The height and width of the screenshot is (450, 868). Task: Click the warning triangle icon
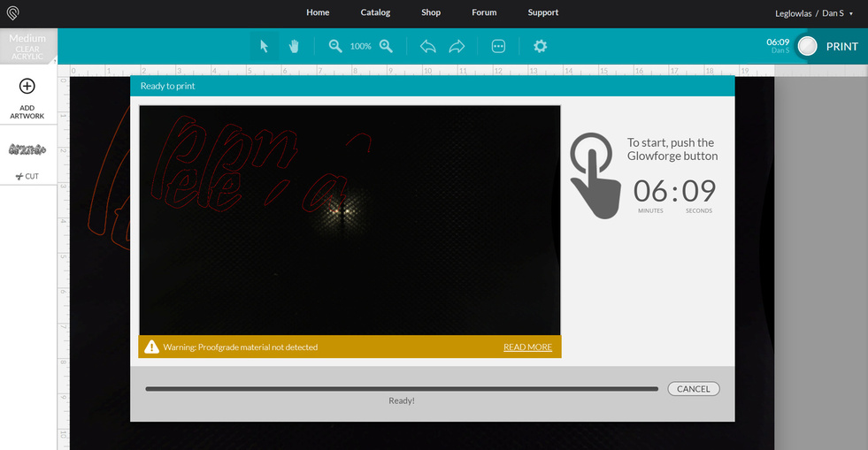point(151,347)
